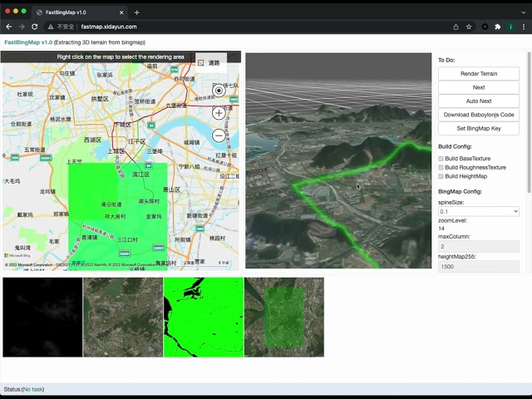Open the Chrome three-dot menu
Image resolution: width=532 pixels, height=399 pixels.
coord(524,27)
